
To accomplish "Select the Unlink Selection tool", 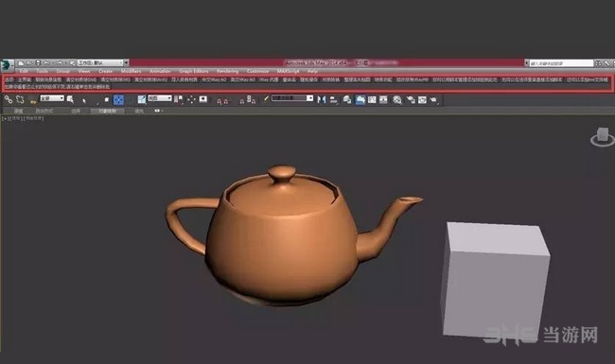I will click(x=20, y=99).
